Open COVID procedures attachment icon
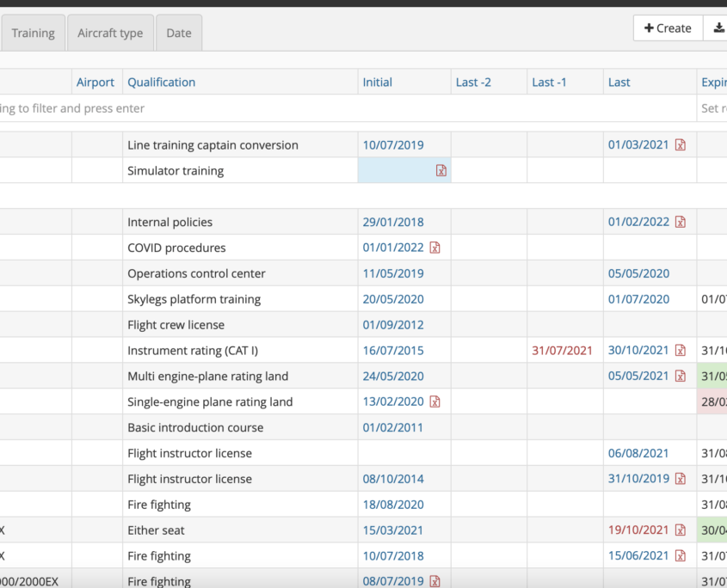727x588 pixels. pyautogui.click(x=435, y=248)
